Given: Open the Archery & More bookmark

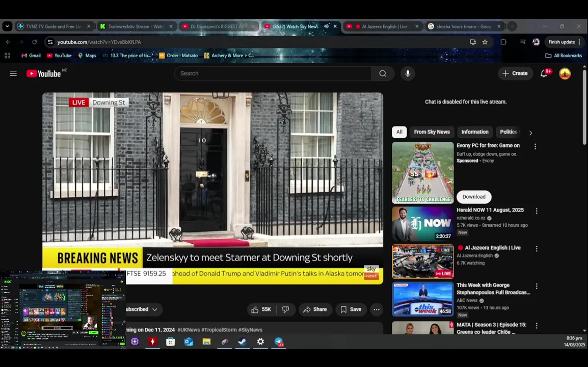Looking at the screenshot, I should click(229, 56).
